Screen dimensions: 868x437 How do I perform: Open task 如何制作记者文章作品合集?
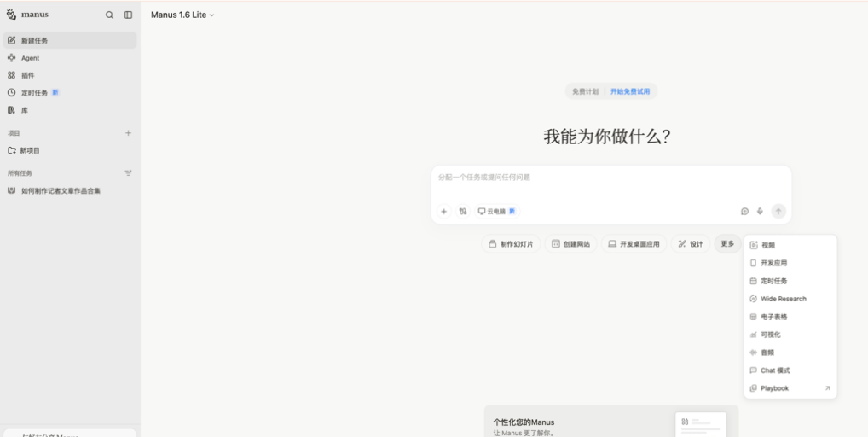[70, 190]
